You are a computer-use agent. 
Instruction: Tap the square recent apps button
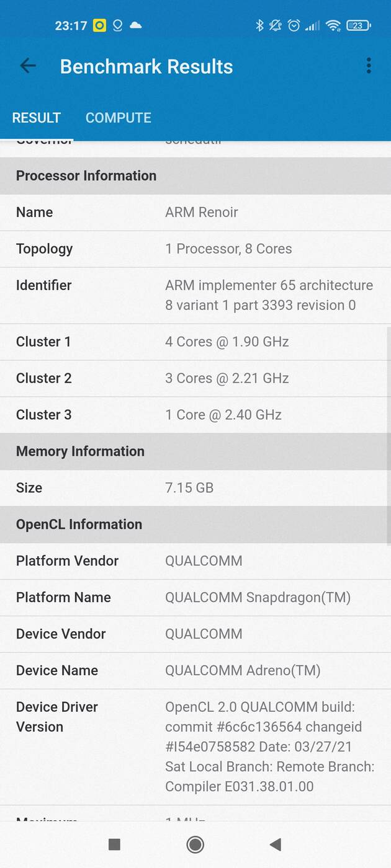tap(114, 844)
